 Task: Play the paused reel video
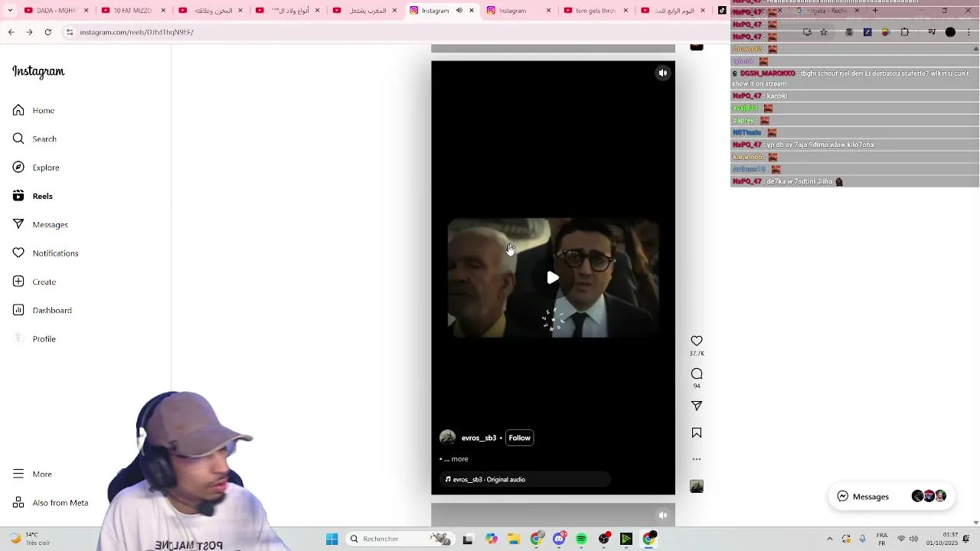[x=553, y=278]
